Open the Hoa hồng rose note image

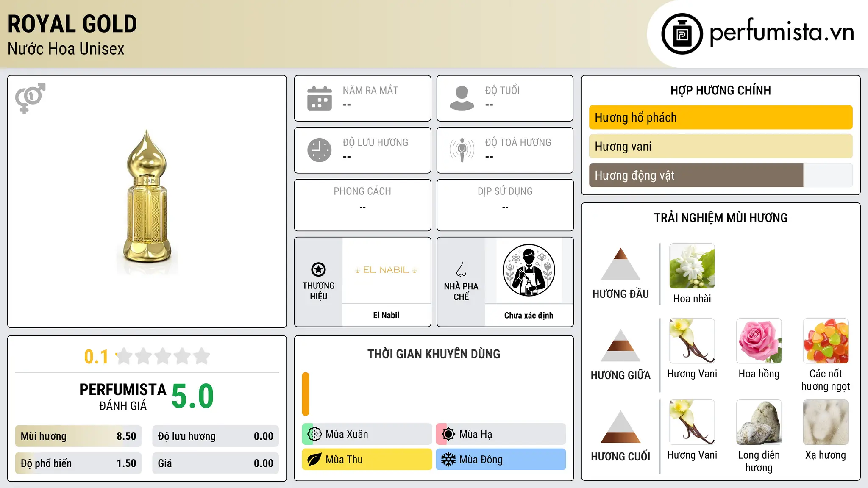coord(759,341)
